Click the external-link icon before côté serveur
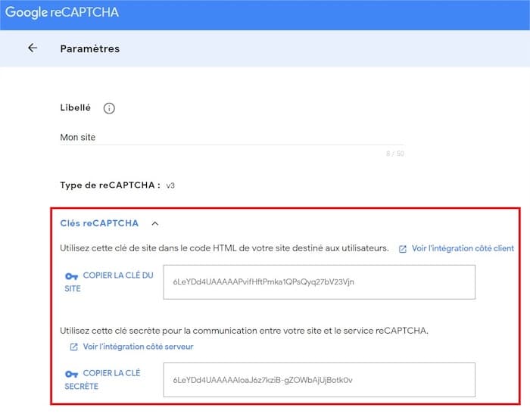This screenshot has height=420, width=530. 73,347
